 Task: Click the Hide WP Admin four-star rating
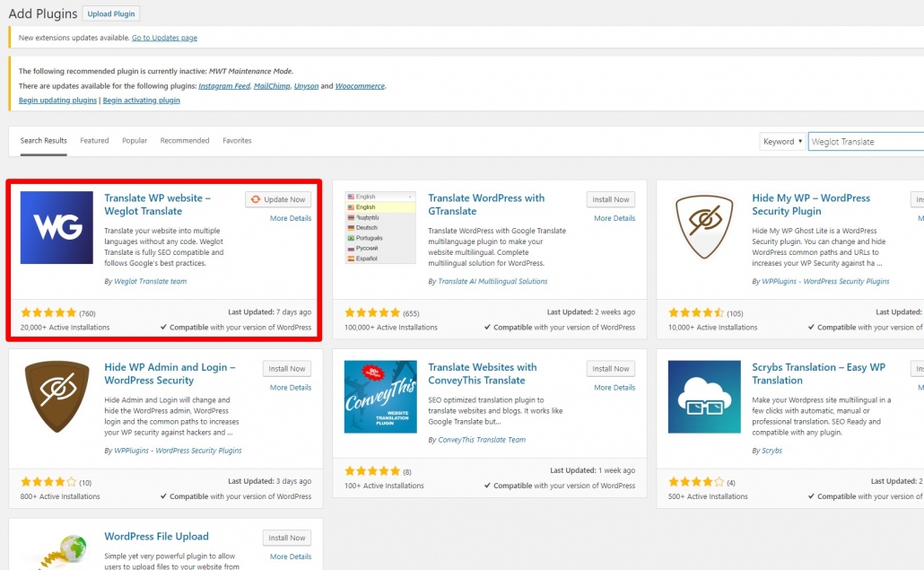48,481
